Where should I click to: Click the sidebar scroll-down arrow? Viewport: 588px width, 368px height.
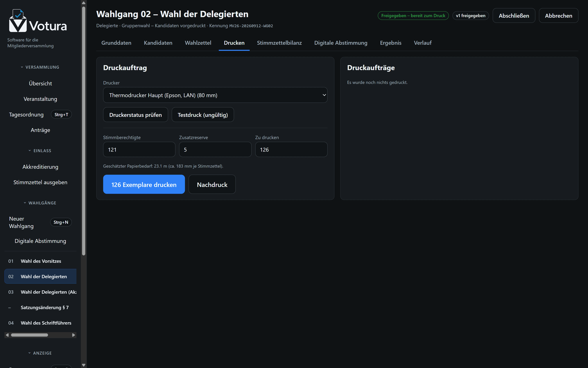(84, 365)
